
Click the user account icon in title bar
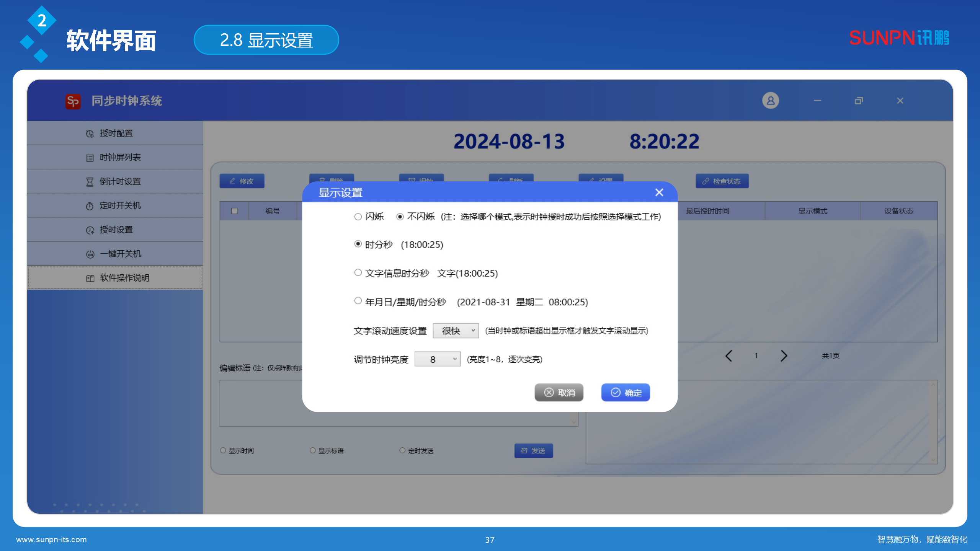(x=771, y=100)
